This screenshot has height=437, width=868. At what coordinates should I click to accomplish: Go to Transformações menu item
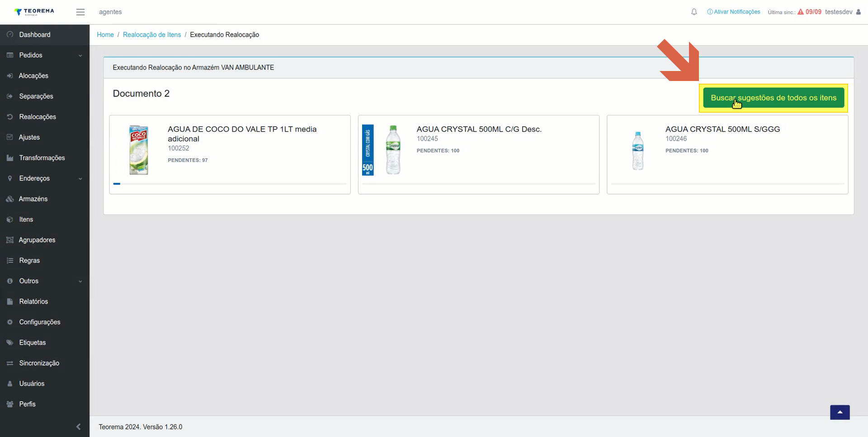45,158
